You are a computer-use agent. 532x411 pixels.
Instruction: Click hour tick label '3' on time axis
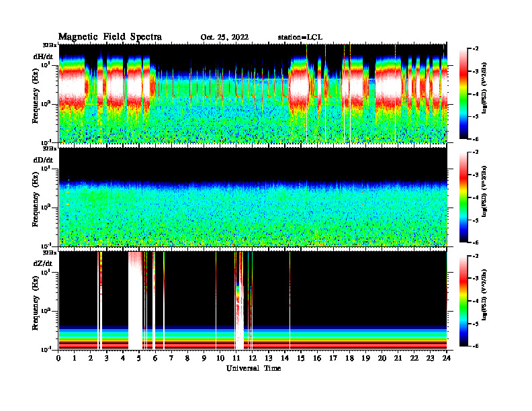click(x=107, y=359)
